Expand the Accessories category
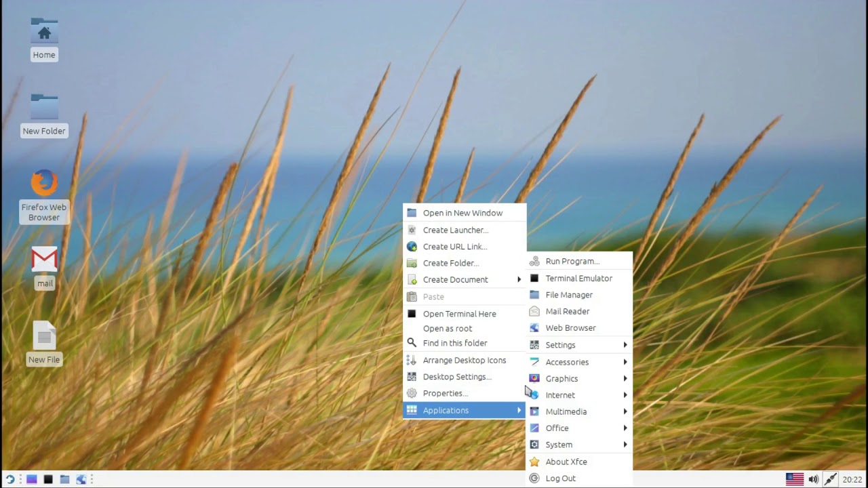The height and width of the screenshot is (488, 868). (579, 362)
